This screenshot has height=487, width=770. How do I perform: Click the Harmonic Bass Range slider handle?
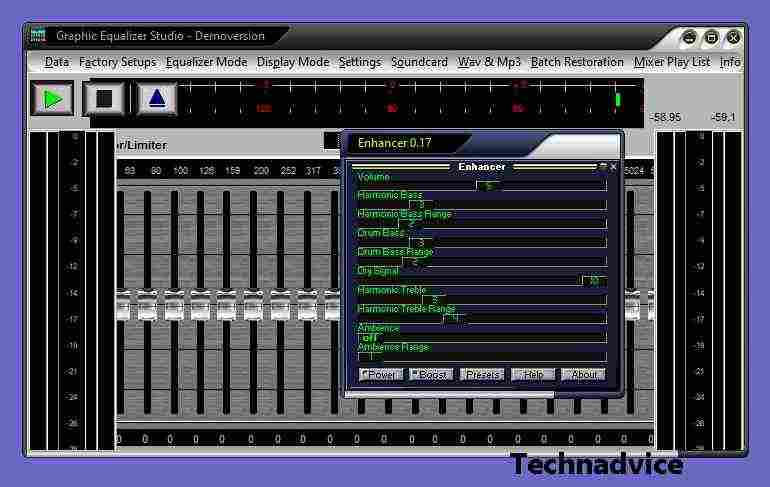click(411, 224)
